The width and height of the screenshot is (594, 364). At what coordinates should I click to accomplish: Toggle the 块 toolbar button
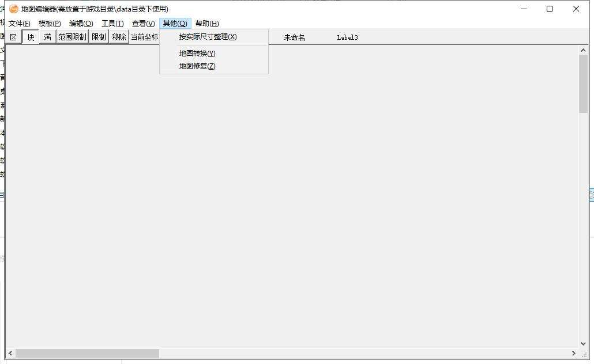point(31,37)
